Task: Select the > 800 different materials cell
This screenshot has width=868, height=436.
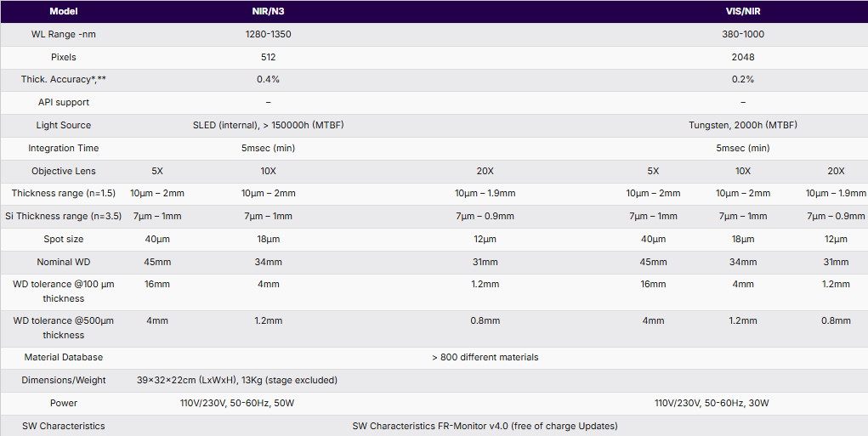Action: point(485,357)
